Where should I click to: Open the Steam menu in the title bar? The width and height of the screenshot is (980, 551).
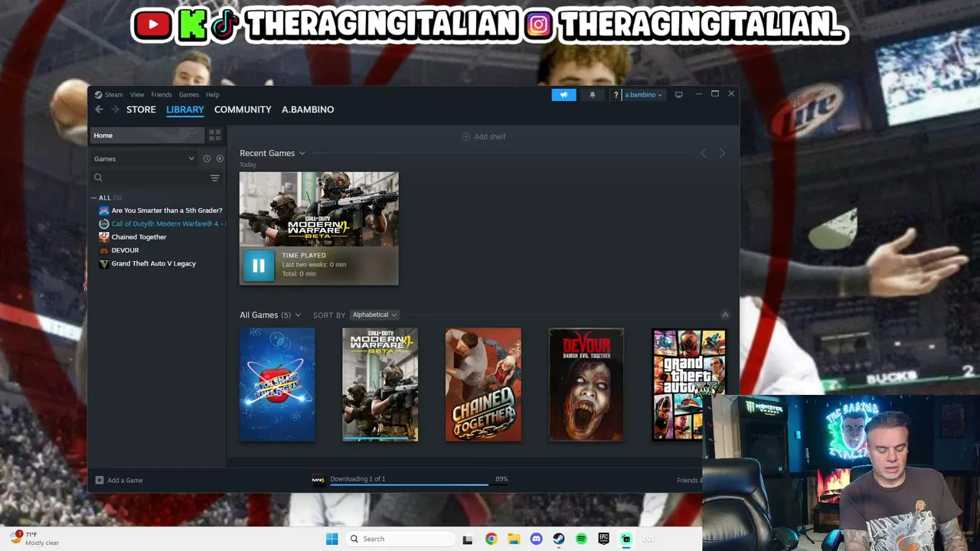point(109,95)
